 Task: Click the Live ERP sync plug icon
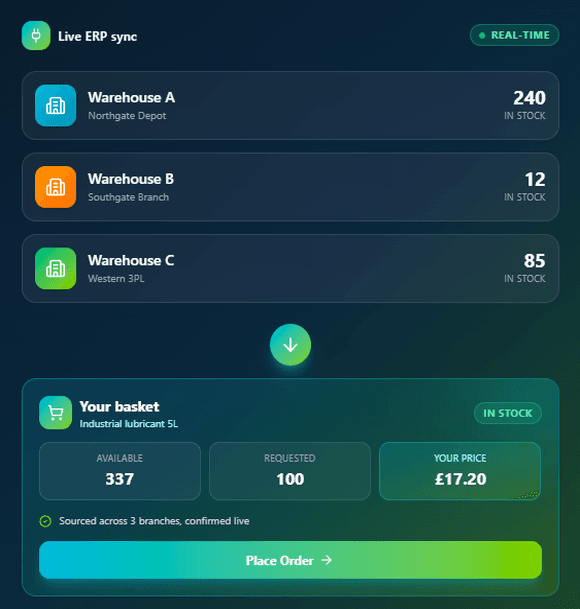click(x=36, y=36)
